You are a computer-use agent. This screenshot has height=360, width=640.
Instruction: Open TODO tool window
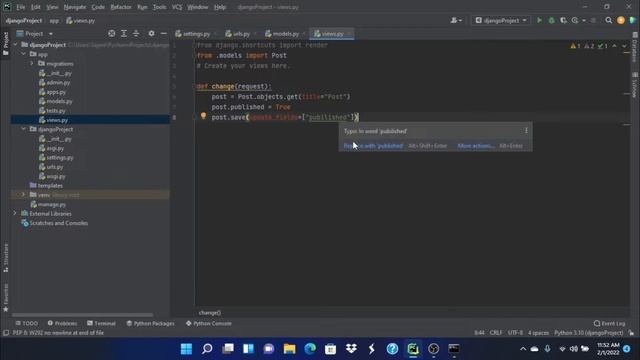coord(27,323)
